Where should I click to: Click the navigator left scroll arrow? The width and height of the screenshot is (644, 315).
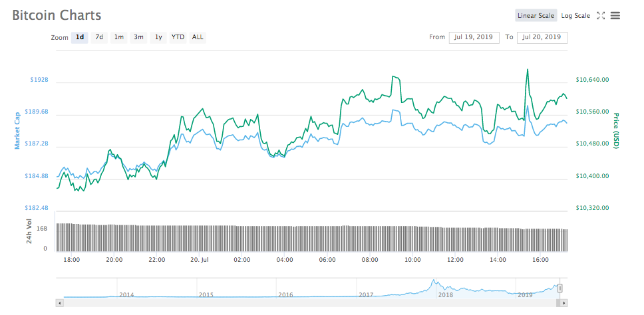coord(60,303)
